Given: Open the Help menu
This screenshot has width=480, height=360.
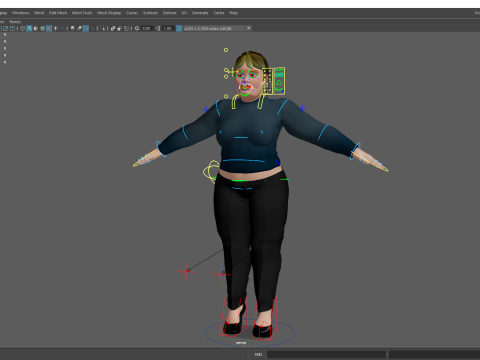Looking at the screenshot, I should click(233, 13).
